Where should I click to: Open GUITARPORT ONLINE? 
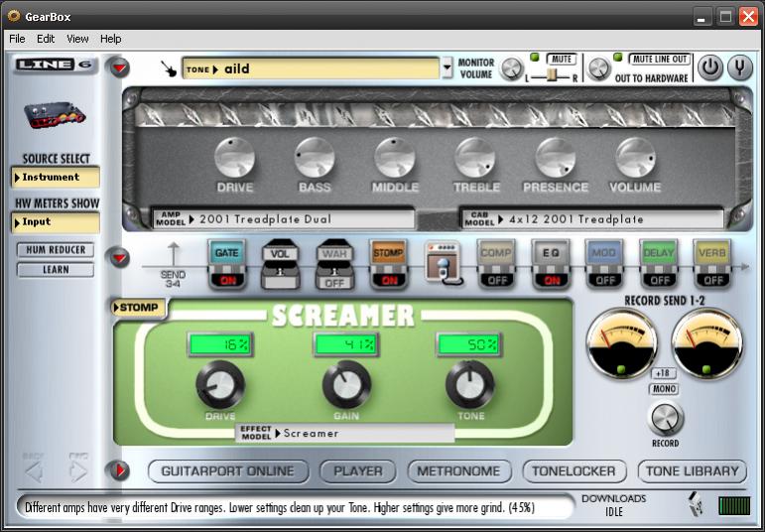228,471
